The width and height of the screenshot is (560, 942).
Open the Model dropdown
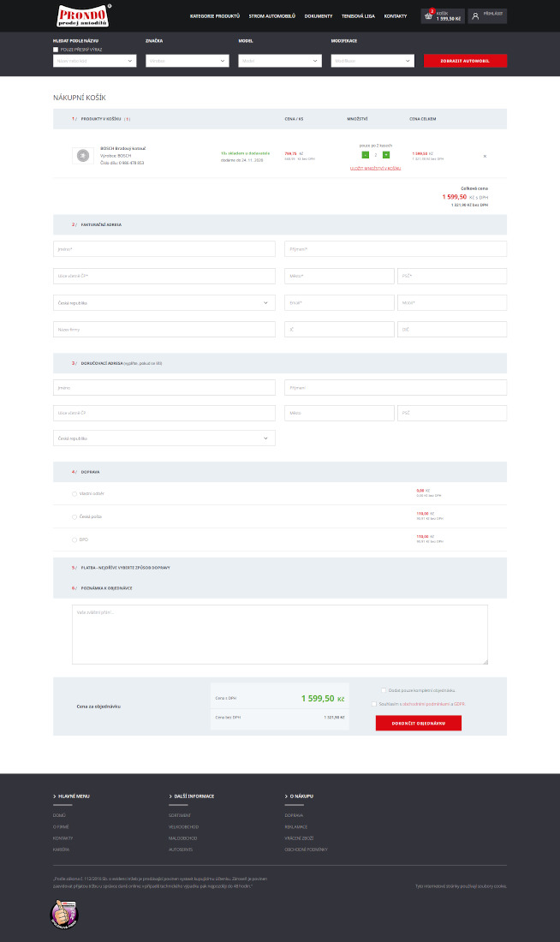point(280,61)
